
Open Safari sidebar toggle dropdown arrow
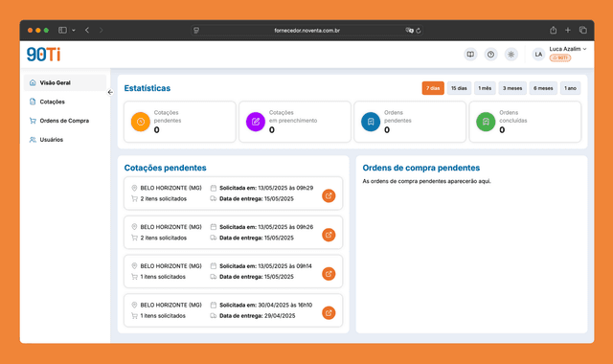[74, 30]
